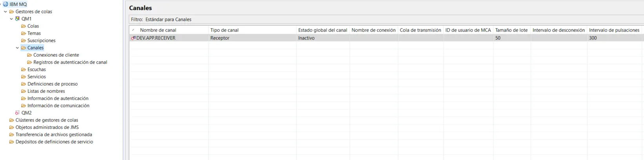The height and width of the screenshot is (160, 644).
Task: Select Suscripciones in the navigator tree
Action: point(42,40)
